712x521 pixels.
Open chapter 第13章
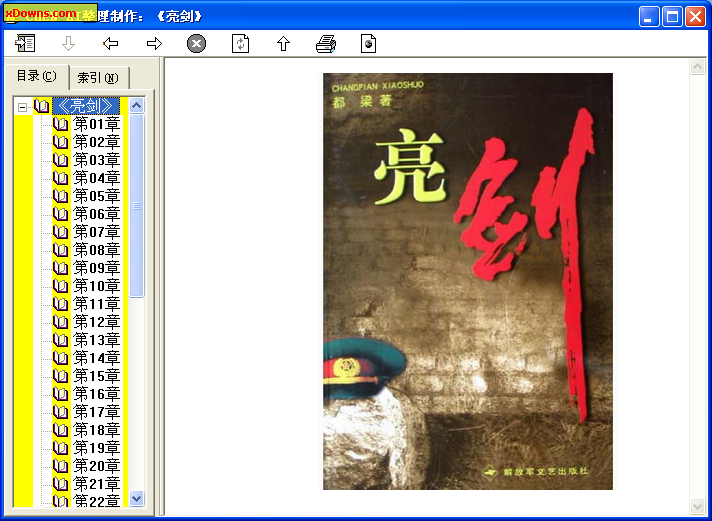(97, 340)
